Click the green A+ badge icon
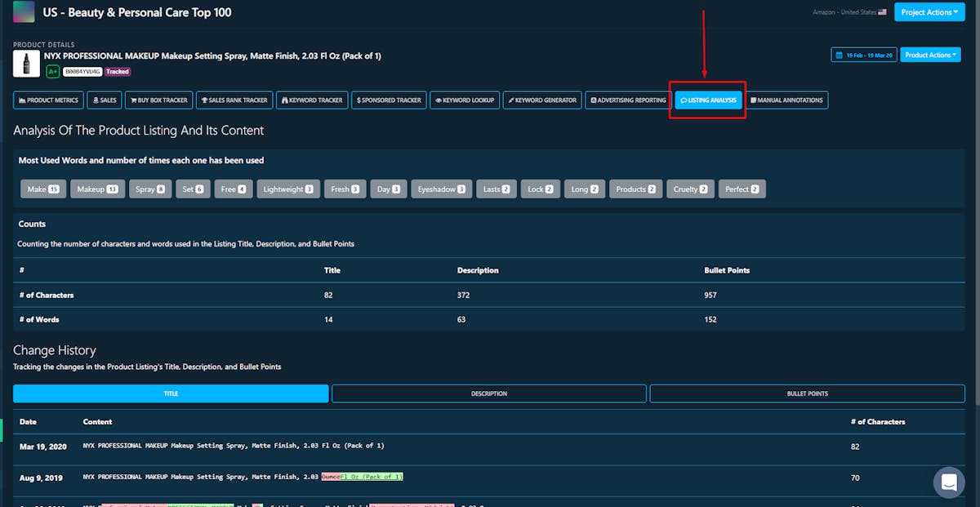The image size is (980, 507). [x=52, y=72]
